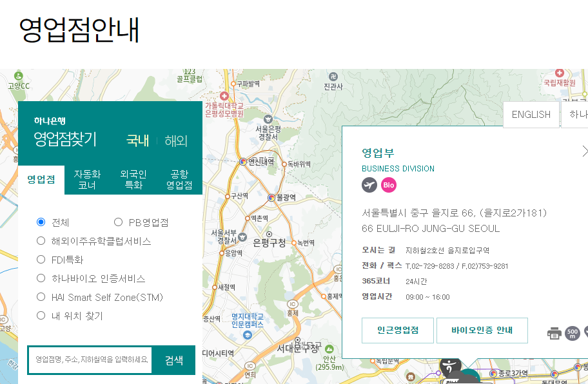Click the 역촌역 station marker
Image resolution: width=588 pixels, height=384 pixels.
pyautogui.click(x=248, y=218)
